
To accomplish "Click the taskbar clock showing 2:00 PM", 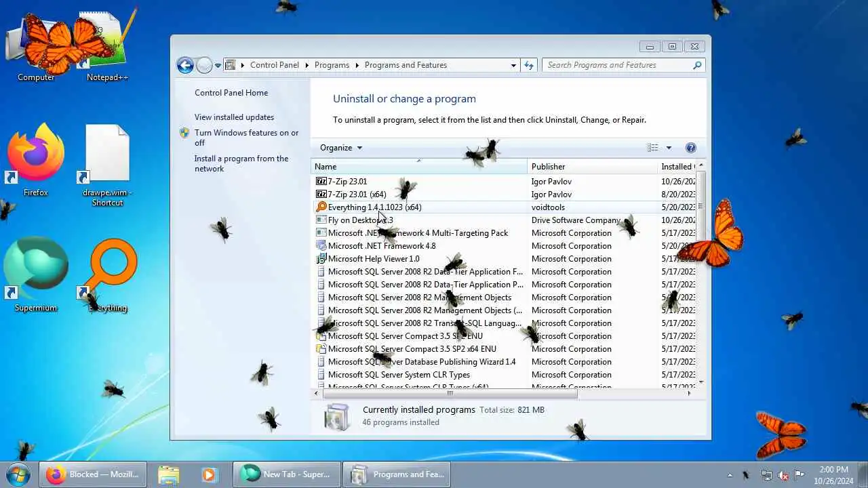I will point(833,474).
